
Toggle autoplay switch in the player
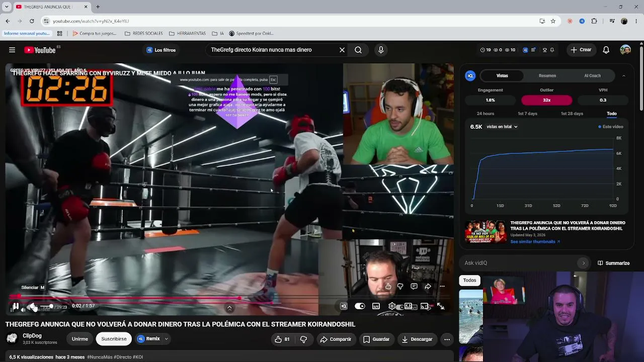(360, 306)
